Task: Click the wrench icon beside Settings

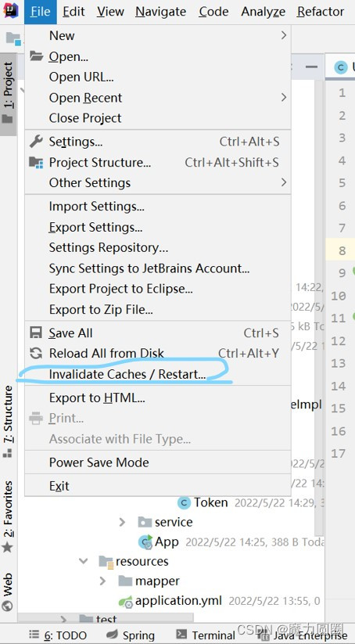Action: (36, 142)
